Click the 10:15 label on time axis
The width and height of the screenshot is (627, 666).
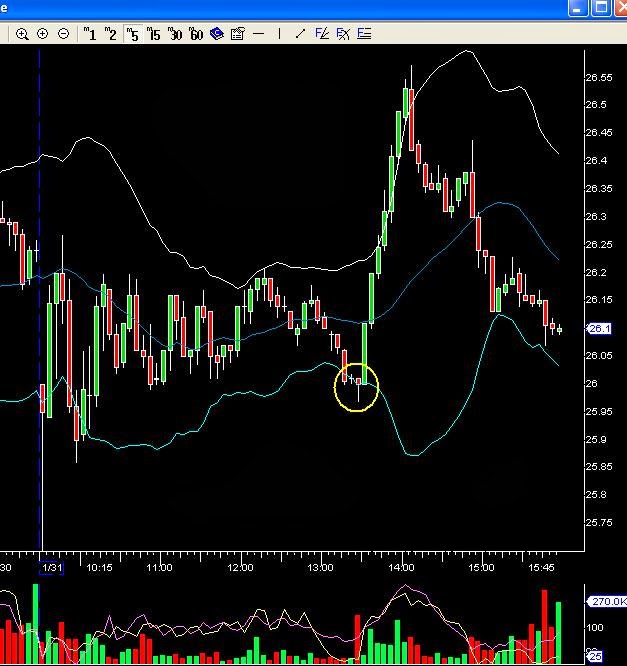[x=99, y=567]
